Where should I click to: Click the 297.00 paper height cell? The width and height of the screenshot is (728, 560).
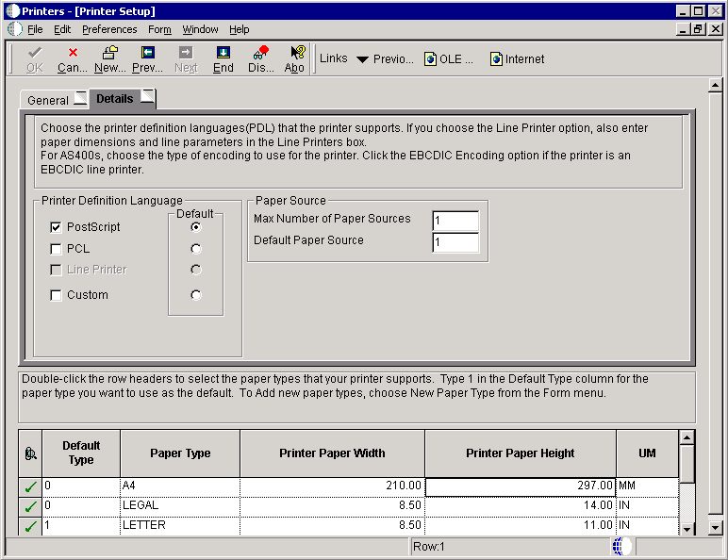521,487
